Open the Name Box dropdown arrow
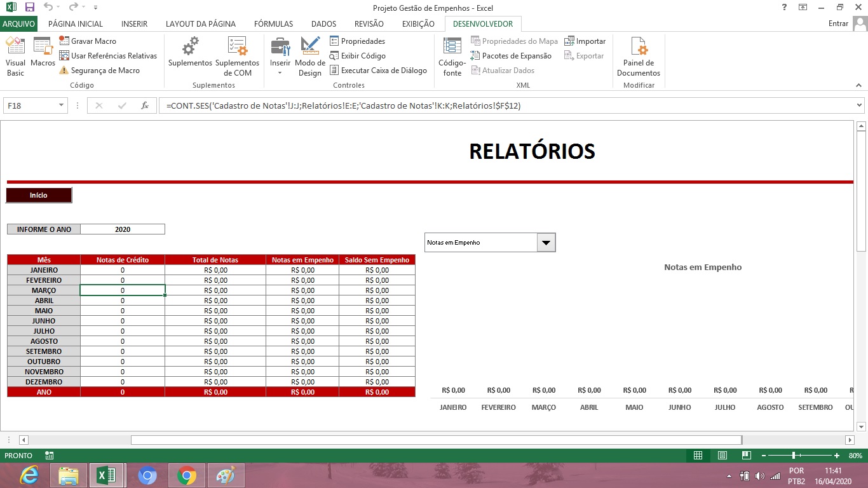868x488 pixels. [62, 105]
